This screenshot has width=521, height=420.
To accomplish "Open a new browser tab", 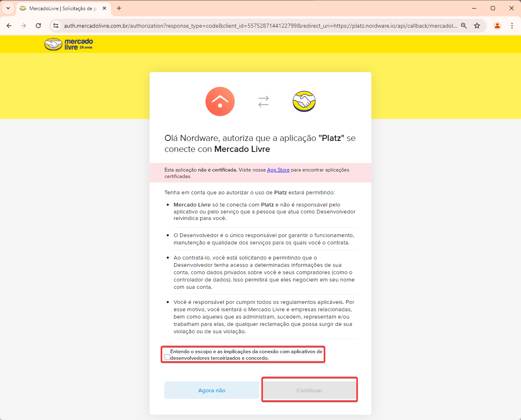I will pos(119,8).
